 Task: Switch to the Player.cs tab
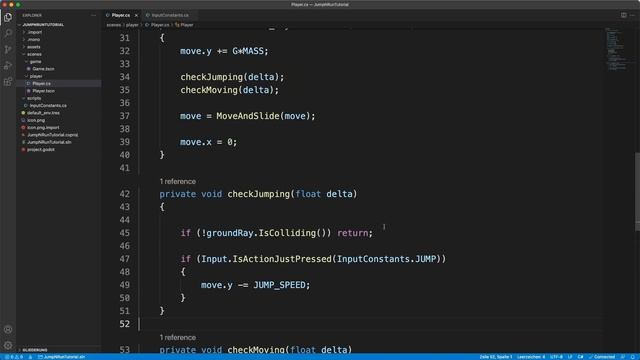click(x=121, y=16)
